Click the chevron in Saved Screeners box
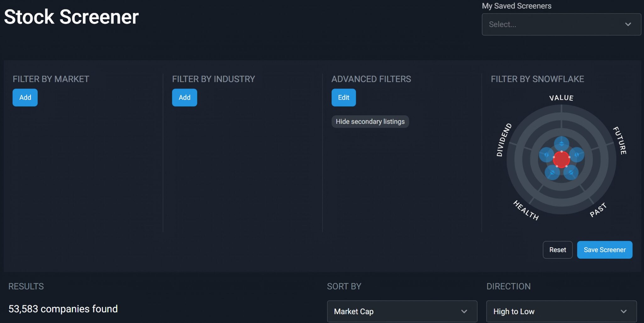Image resolution: width=644 pixels, height=323 pixels. [x=628, y=24]
